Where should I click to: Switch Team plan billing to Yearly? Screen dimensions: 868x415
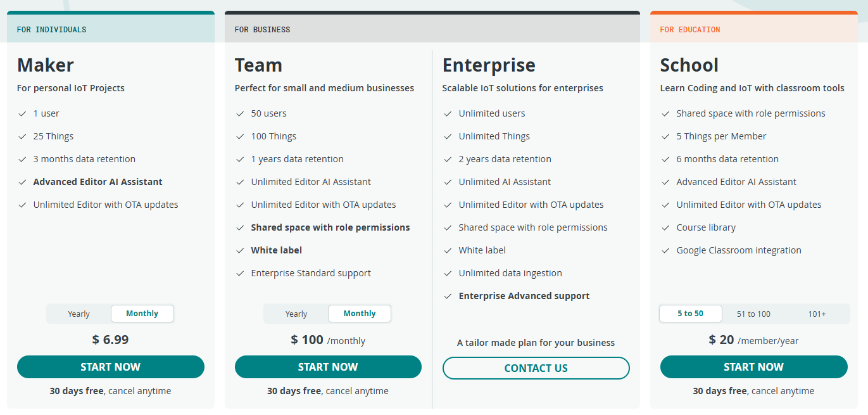[296, 314]
